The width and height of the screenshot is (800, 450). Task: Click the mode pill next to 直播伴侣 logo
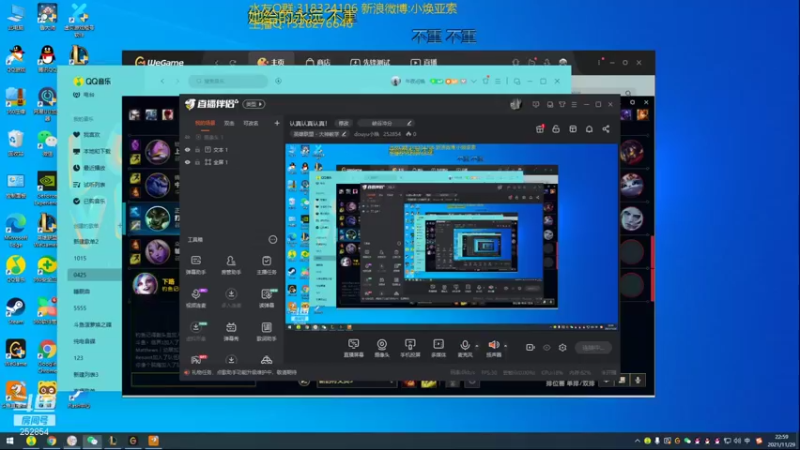tap(254, 104)
